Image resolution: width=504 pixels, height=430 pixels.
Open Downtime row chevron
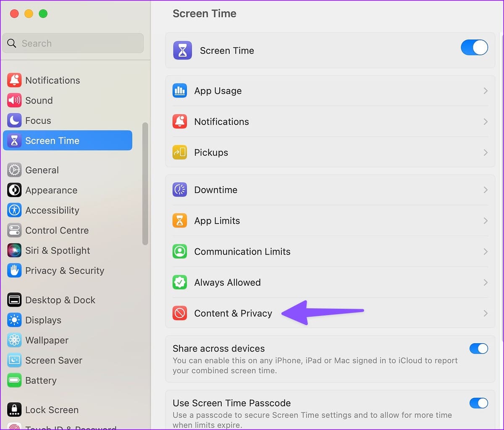tap(486, 190)
